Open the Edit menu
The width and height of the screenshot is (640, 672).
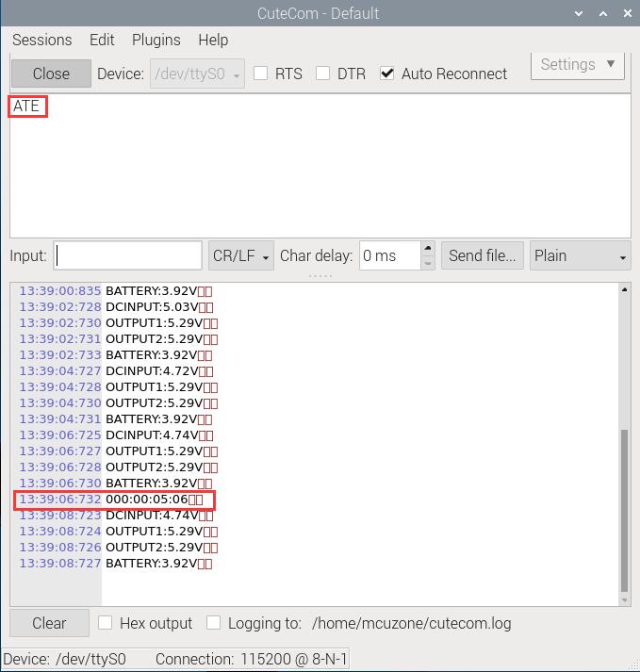click(x=102, y=40)
